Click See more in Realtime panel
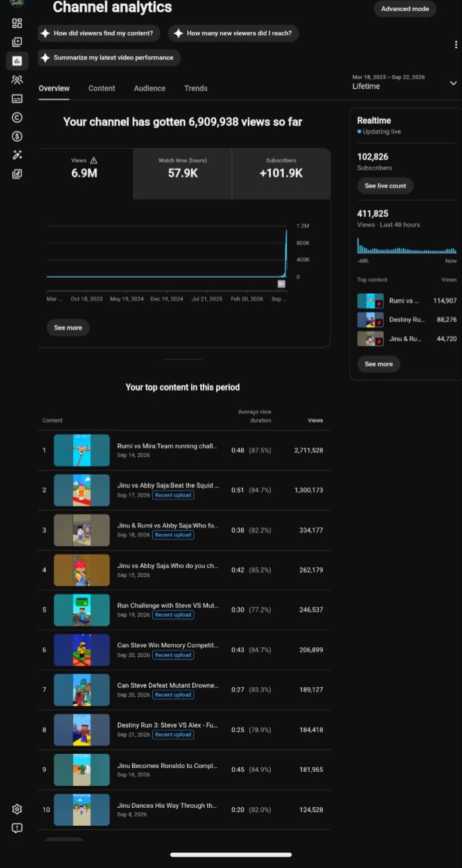The image size is (462, 868). tap(379, 364)
